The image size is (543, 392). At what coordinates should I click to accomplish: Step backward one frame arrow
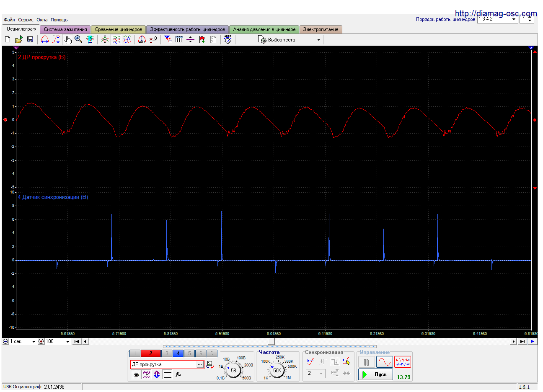pyautogui.click(x=85, y=341)
